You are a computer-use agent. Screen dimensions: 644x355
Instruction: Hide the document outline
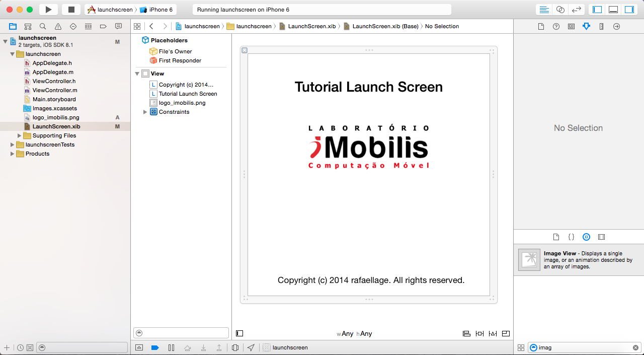pos(239,333)
